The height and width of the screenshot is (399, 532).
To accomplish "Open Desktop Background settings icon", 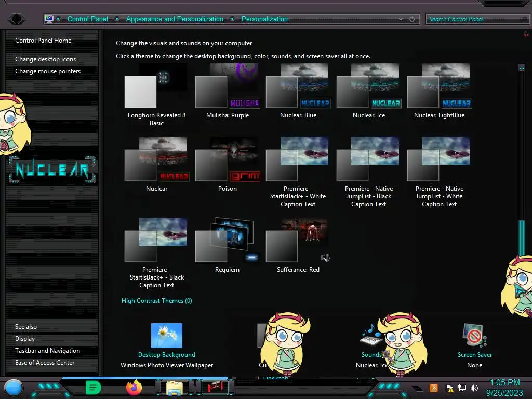I will [167, 336].
